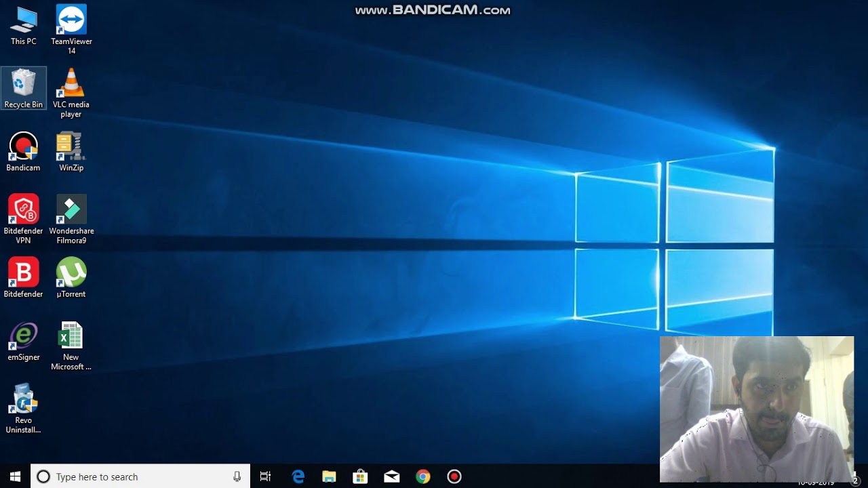Select the µTorrent desktop shortcut
The image size is (868, 488).
click(x=71, y=278)
